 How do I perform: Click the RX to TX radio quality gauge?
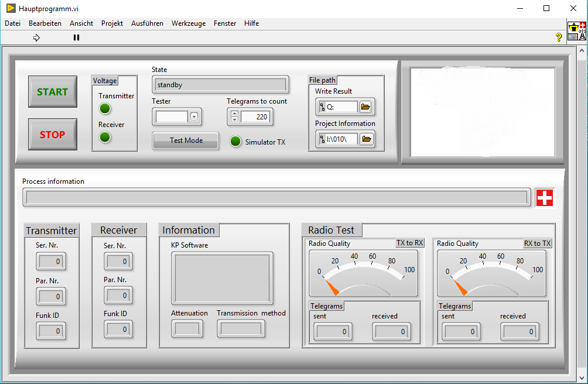click(491, 273)
